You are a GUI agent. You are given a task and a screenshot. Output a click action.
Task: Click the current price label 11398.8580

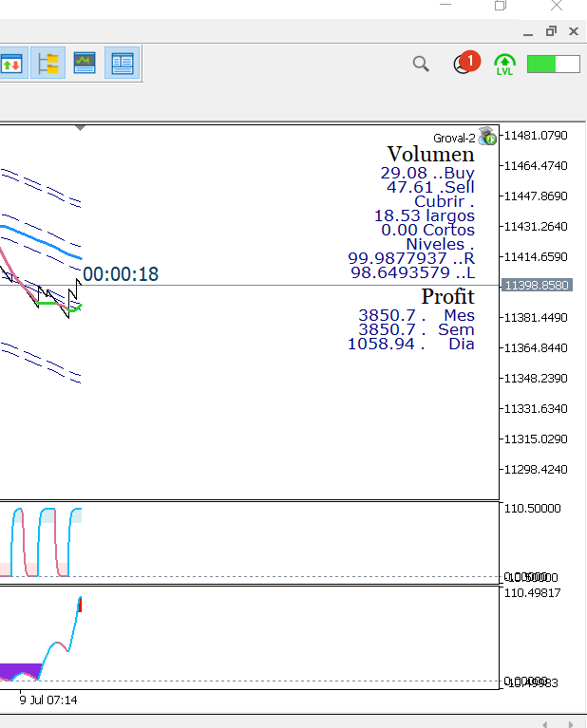pyautogui.click(x=537, y=285)
